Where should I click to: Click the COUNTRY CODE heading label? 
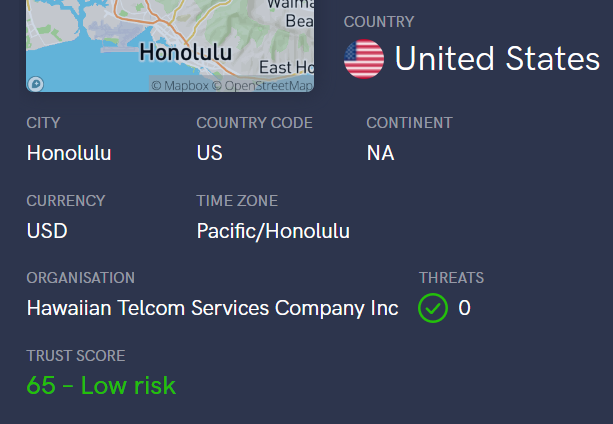click(254, 123)
